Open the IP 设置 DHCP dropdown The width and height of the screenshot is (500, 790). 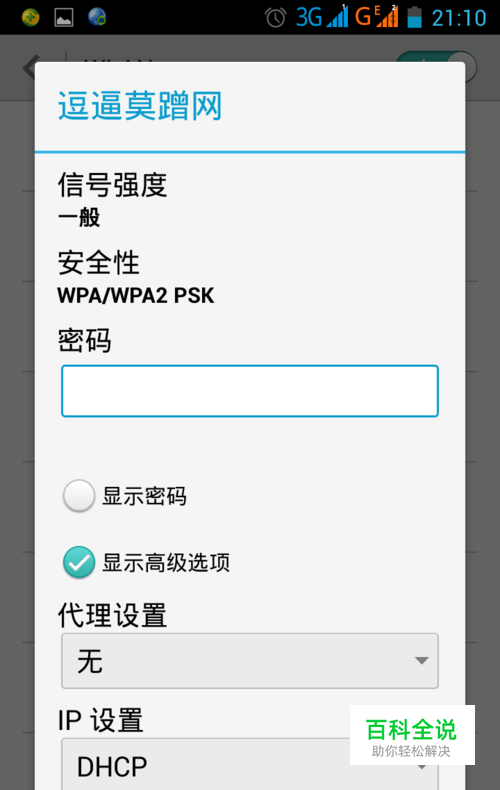coord(250,764)
